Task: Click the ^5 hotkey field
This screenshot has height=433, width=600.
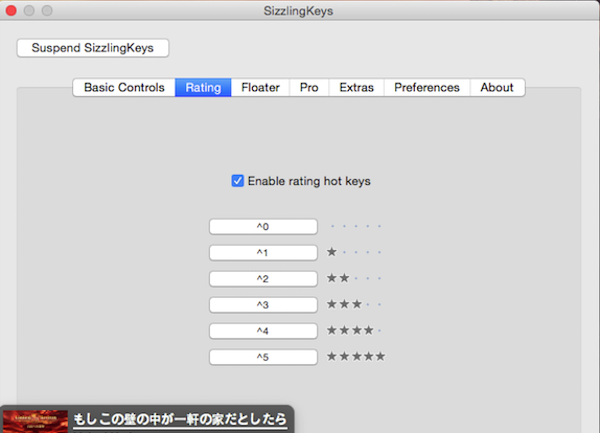Action: tap(263, 357)
